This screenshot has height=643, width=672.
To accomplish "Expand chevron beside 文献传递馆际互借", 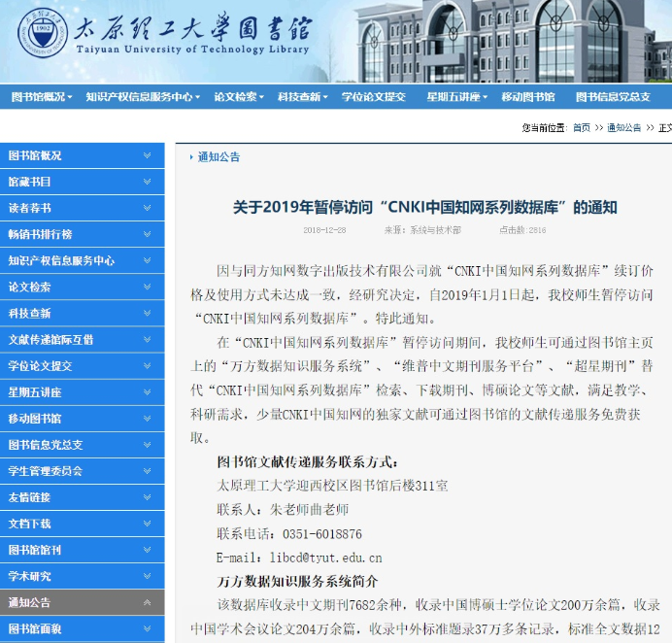I will (147, 340).
